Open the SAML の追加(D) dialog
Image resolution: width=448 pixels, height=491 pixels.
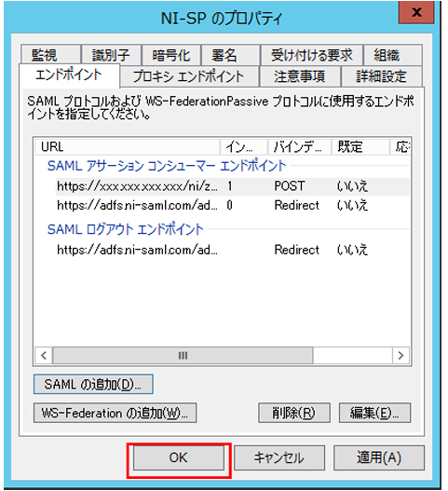pyautogui.click(x=93, y=384)
